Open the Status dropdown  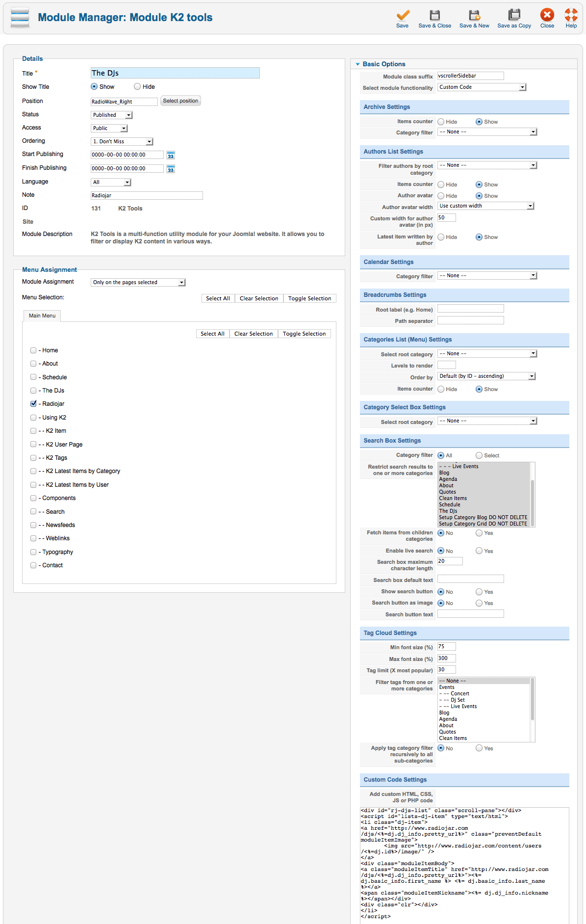(112, 115)
